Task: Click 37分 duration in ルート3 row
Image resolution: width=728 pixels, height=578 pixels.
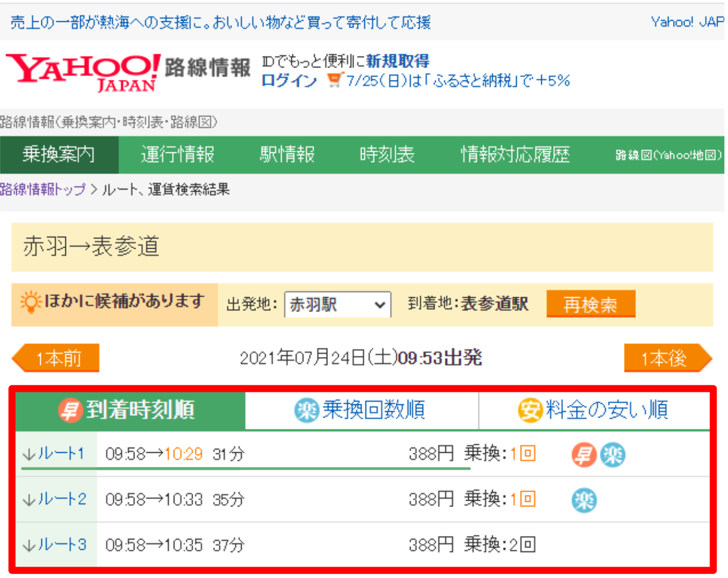Action: (229, 545)
